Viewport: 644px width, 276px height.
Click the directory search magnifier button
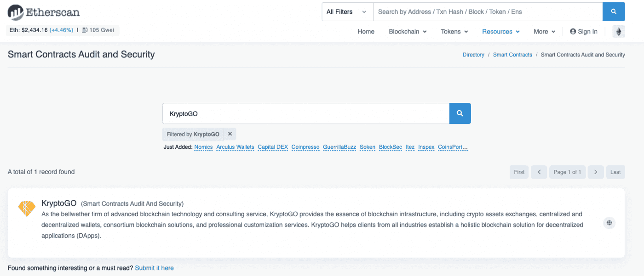pos(460,113)
